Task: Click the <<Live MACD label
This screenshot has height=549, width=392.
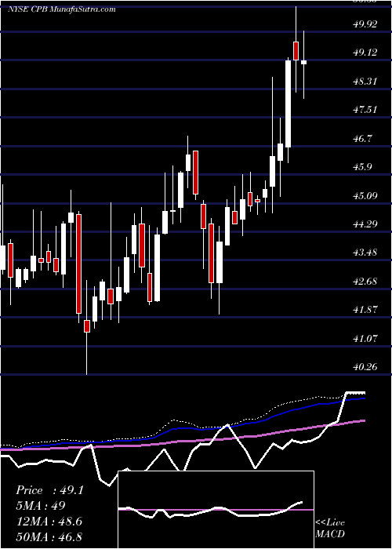Action: pos(330,528)
